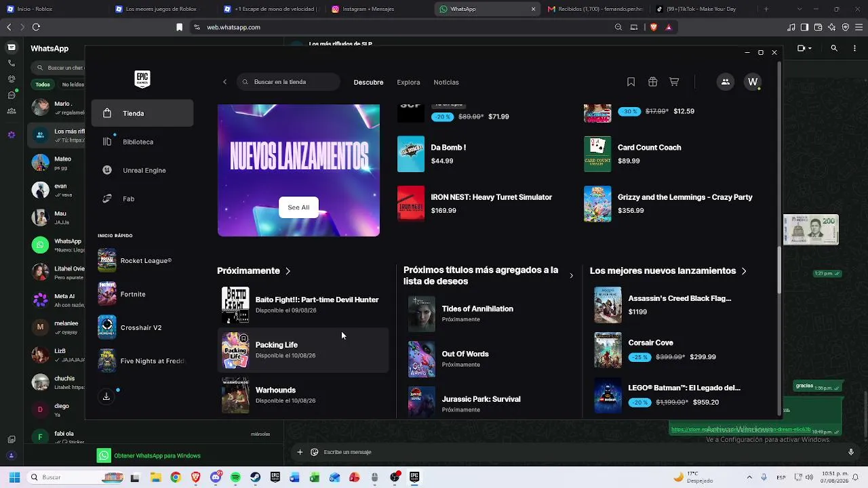Open WhatsApp communities icon in left rail
Screen dimensions: 868x488
click(x=12, y=111)
